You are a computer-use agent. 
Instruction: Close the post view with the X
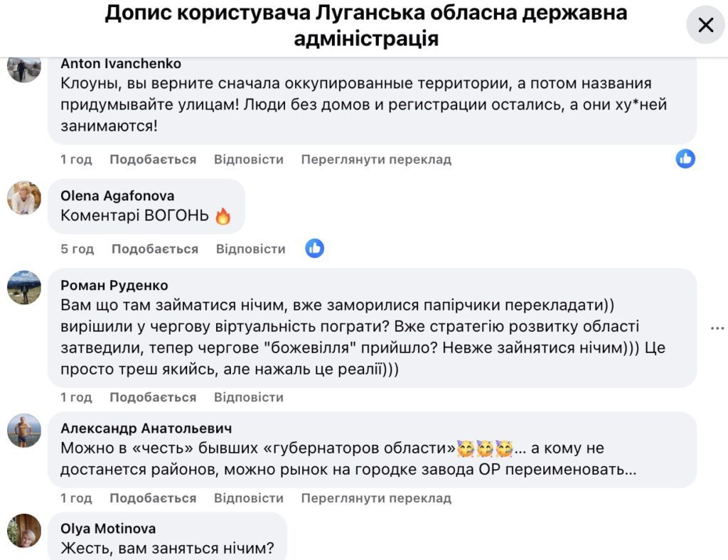point(705,25)
